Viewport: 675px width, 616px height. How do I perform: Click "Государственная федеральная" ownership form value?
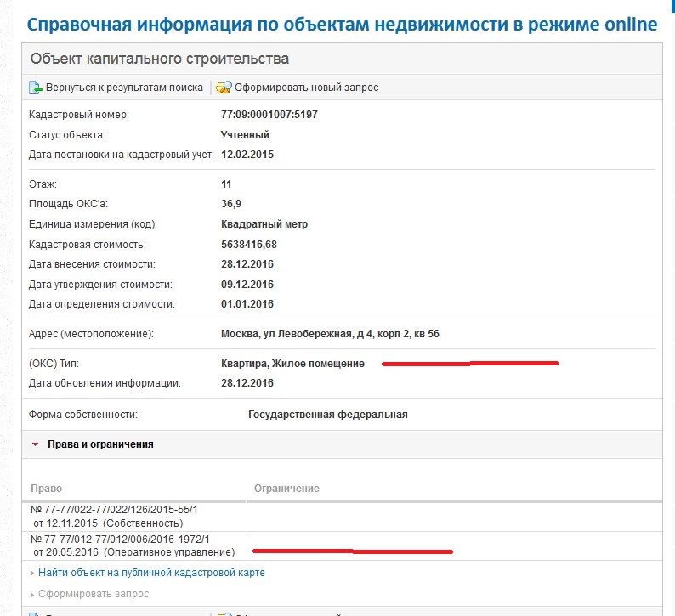(x=327, y=415)
